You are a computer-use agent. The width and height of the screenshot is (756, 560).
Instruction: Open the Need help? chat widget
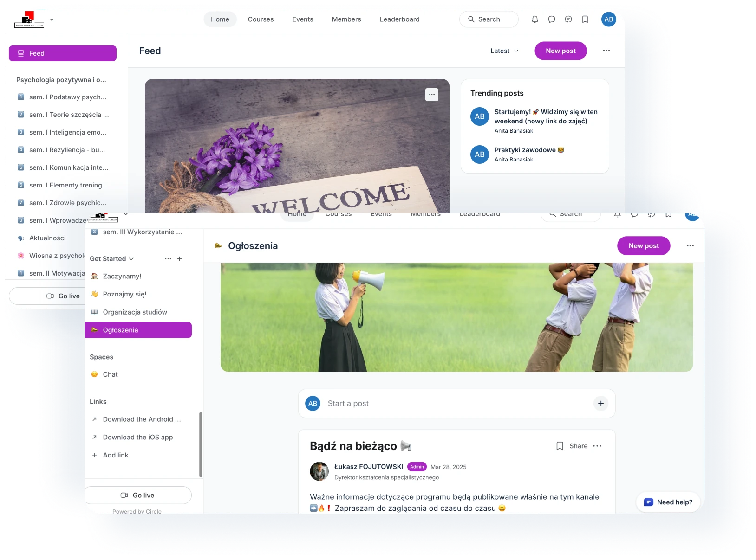pos(668,502)
